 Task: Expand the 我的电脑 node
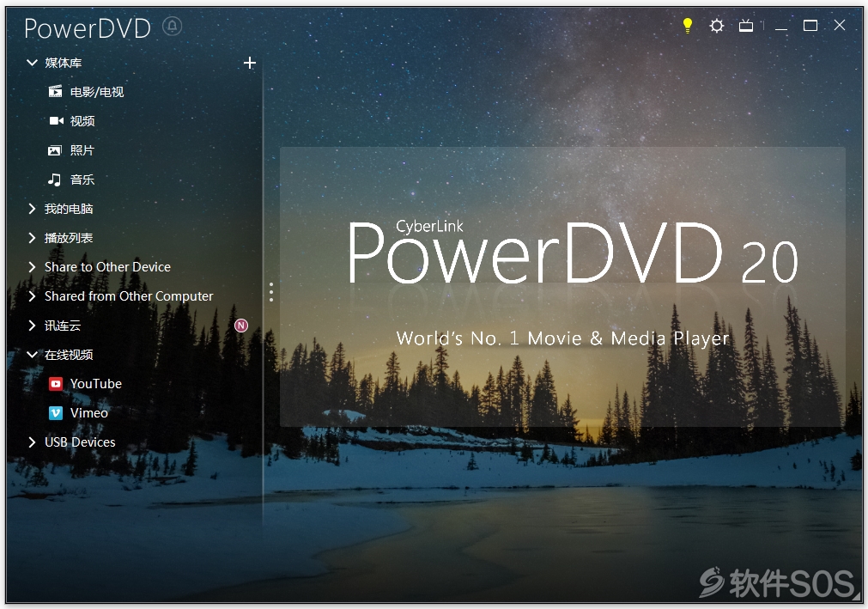pos(32,209)
